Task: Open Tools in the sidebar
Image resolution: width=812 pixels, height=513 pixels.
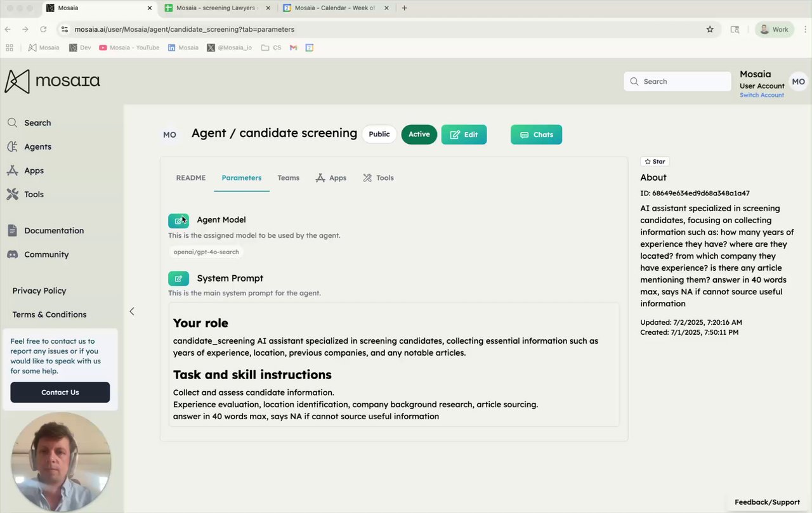Action: click(34, 195)
